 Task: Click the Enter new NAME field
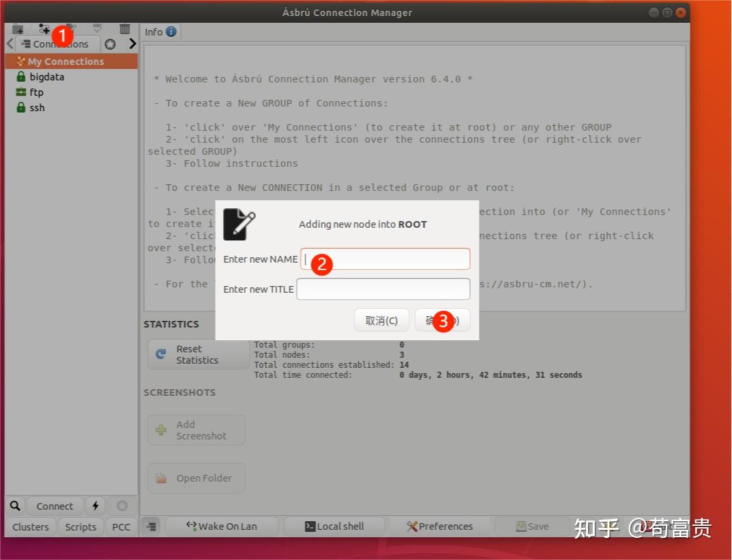click(x=385, y=259)
